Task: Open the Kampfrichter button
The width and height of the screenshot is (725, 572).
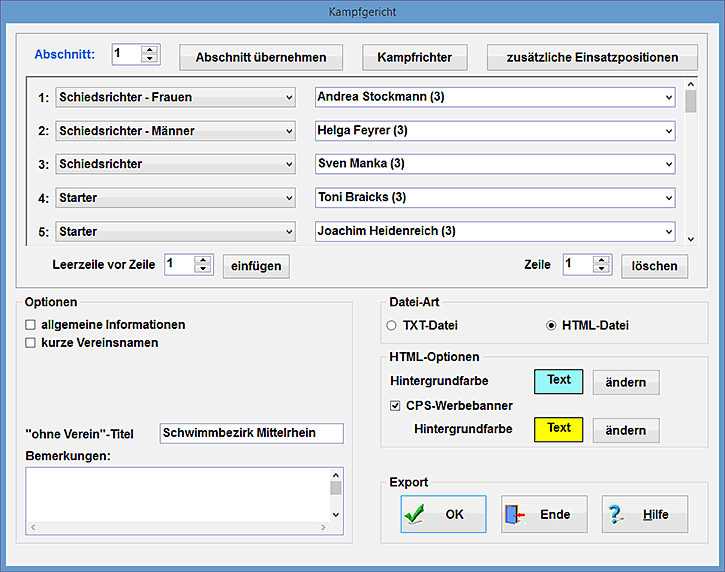Action: pos(414,58)
